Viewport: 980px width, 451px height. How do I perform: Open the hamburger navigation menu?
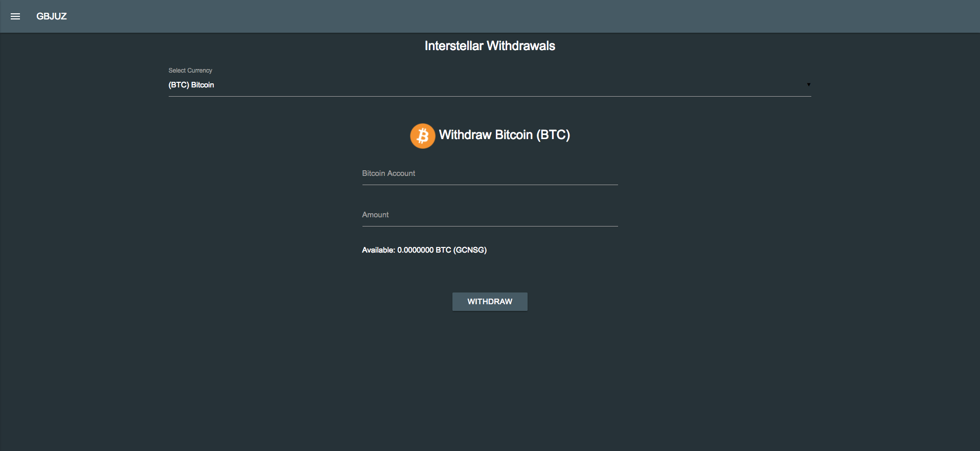[x=15, y=16]
